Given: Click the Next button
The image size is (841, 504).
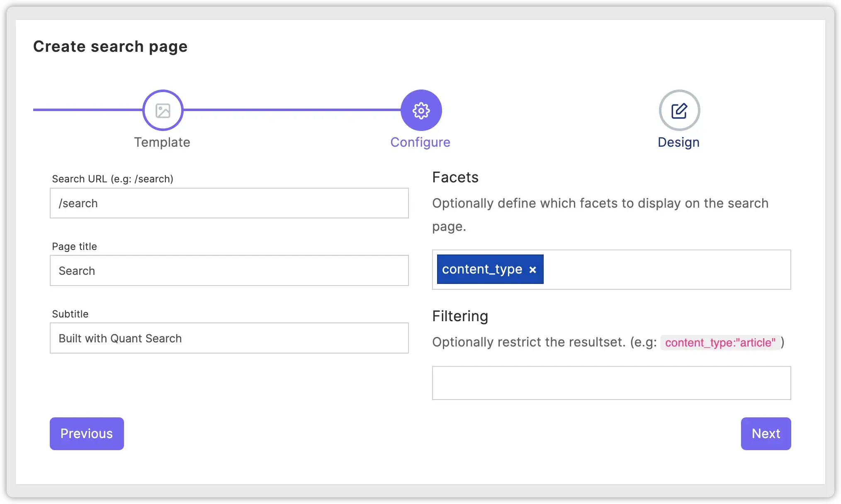Looking at the screenshot, I should [766, 434].
